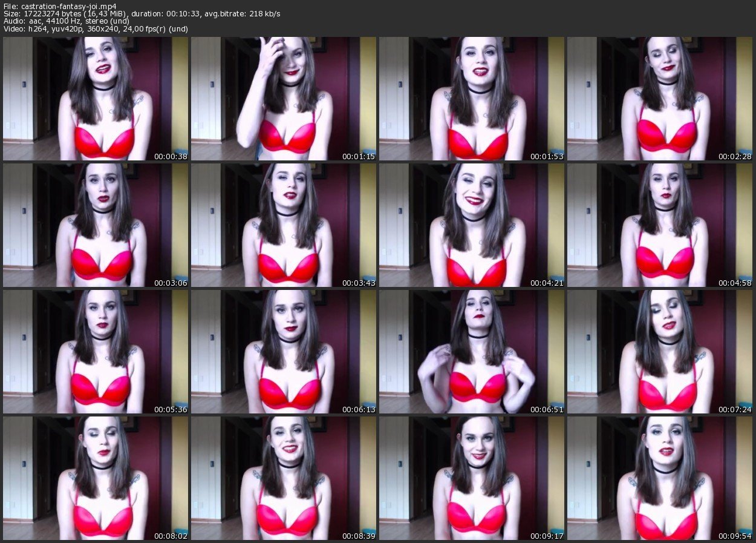
Task: Open the thumbnail at 00:01:53
Action: point(471,99)
